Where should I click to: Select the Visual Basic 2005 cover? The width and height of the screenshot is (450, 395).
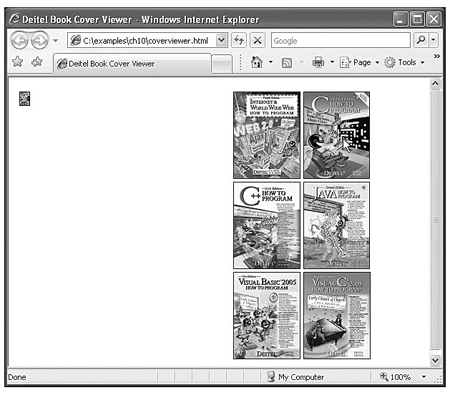[267, 316]
